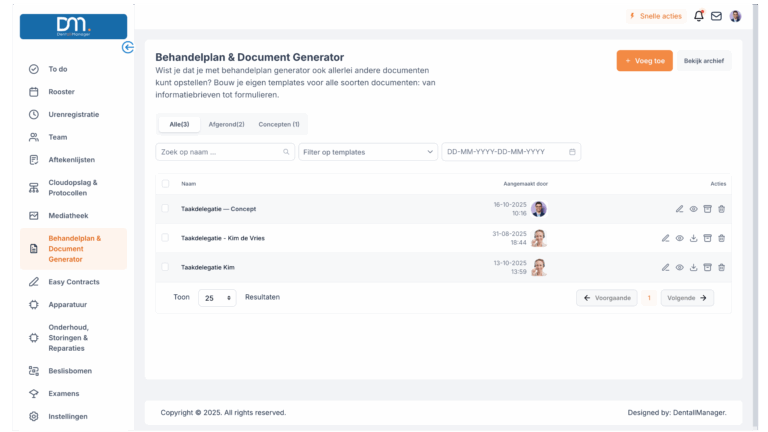Download Taakdelegatie - Kim de Vries document
Image resolution: width=768 pixels, height=432 pixels.
coord(693,239)
